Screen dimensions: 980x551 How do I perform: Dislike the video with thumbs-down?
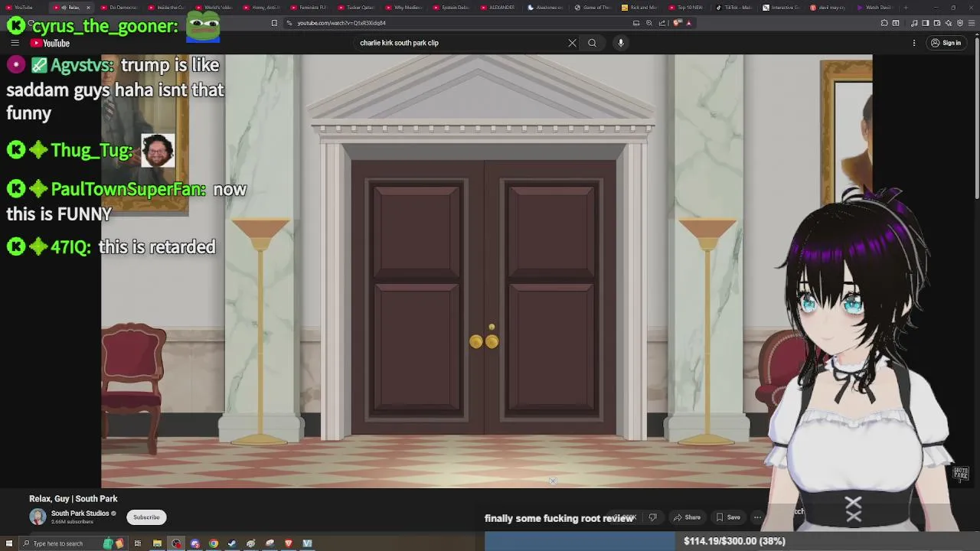coord(653,517)
